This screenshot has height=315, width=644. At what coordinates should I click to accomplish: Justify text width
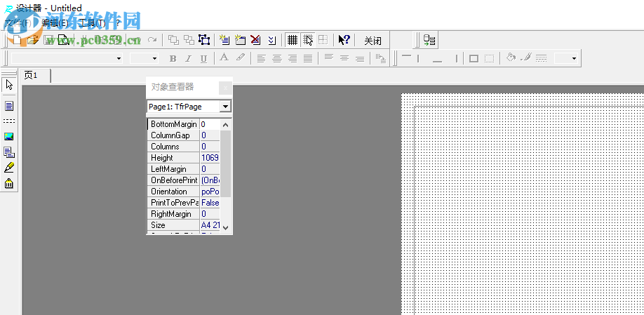308,58
